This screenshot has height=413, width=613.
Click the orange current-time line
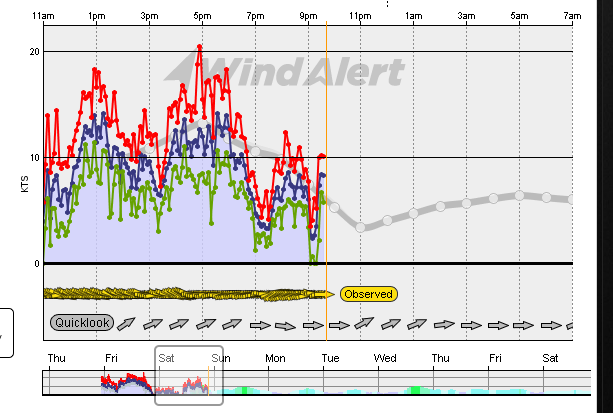[326, 181]
